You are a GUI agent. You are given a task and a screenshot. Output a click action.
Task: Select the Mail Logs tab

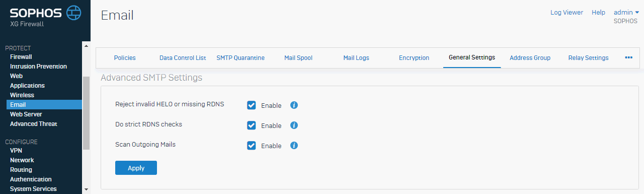click(x=356, y=58)
